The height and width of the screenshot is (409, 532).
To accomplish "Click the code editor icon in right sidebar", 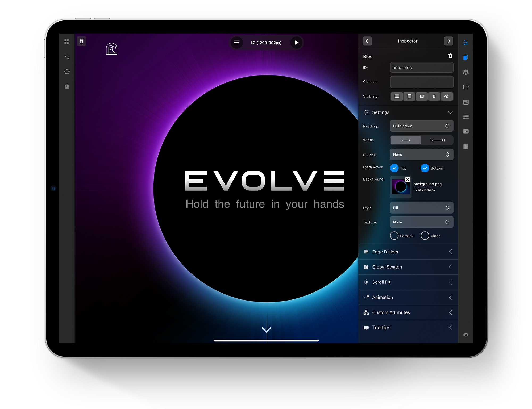I will [465, 132].
